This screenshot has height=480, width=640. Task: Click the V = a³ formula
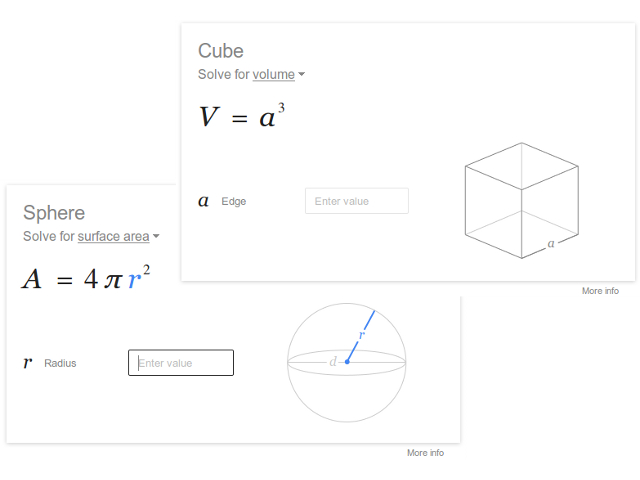click(242, 116)
